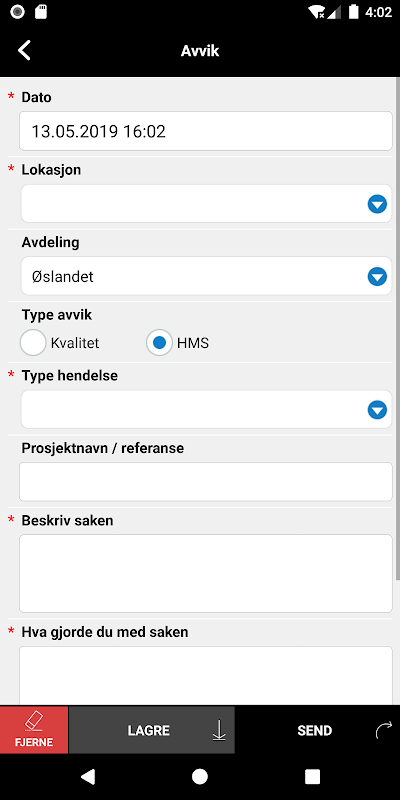Open the Type hendelse dropdown
This screenshot has height=800, width=400.
click(206, 409)
